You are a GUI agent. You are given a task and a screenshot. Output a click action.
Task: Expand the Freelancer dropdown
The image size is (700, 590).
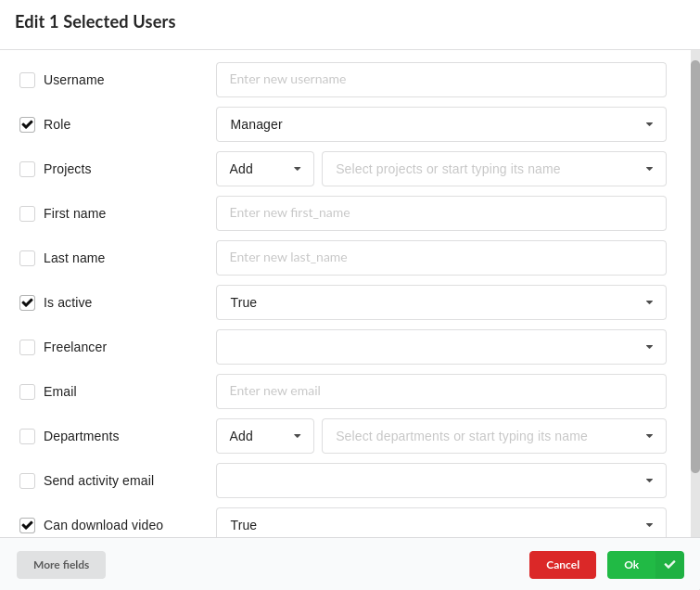tap(440, 347)
